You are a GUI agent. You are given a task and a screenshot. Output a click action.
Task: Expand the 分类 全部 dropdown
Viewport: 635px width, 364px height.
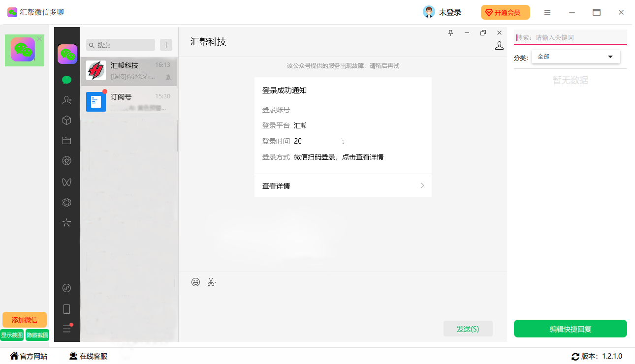click(576, 57)
